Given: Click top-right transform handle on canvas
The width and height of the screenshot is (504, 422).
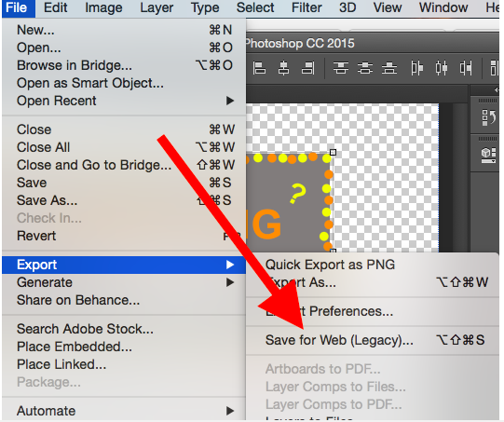Looking at the screenshot, I should [x=333, y=152].
